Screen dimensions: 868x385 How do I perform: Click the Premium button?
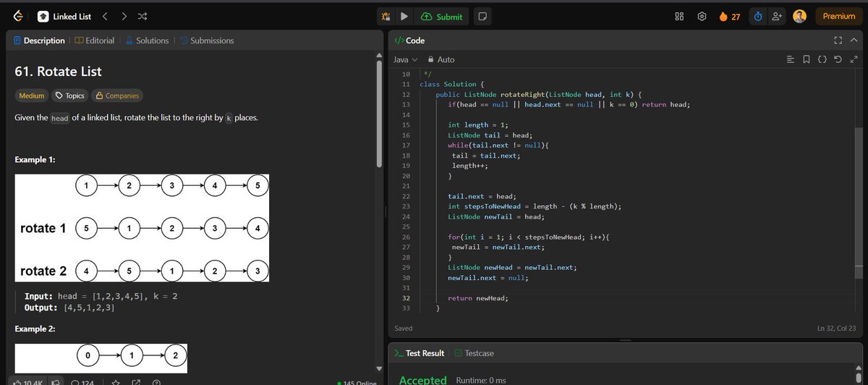(x=838, y=16)
